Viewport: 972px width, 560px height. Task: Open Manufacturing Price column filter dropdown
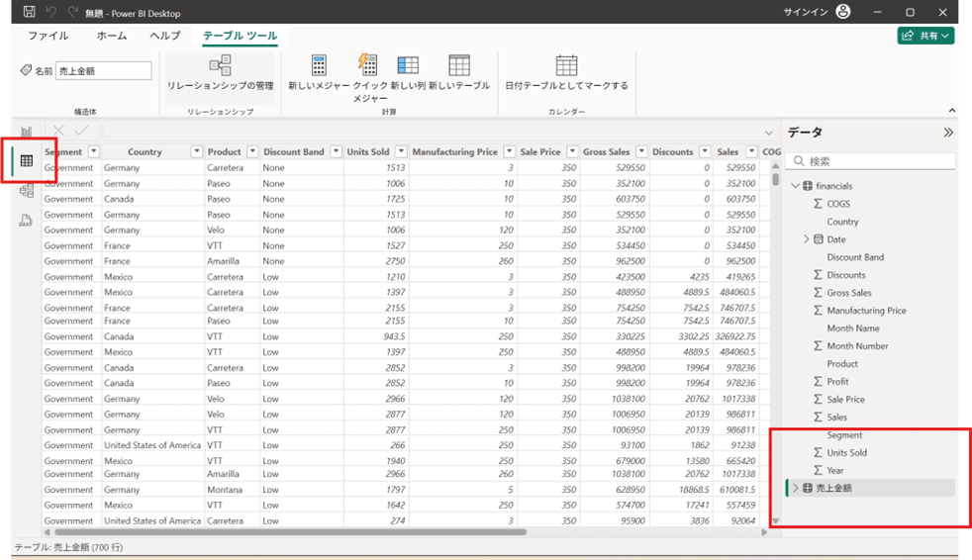(x=509, y=151)
